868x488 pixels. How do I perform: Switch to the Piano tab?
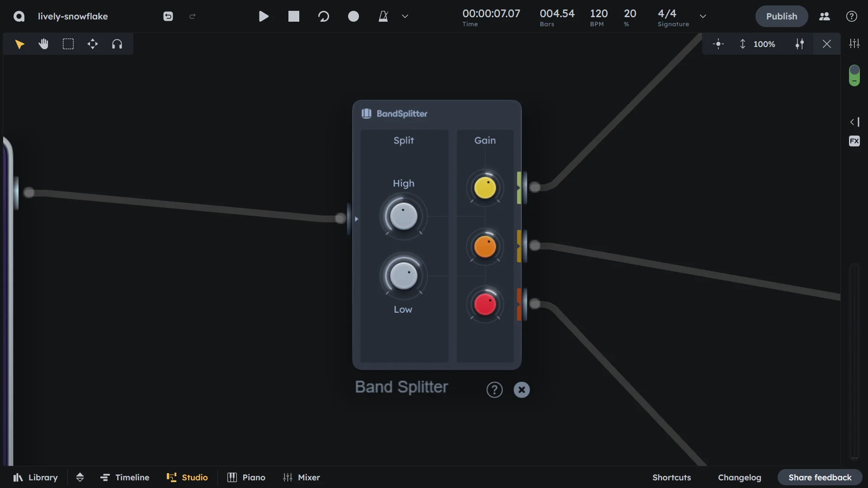coord(246,477)
